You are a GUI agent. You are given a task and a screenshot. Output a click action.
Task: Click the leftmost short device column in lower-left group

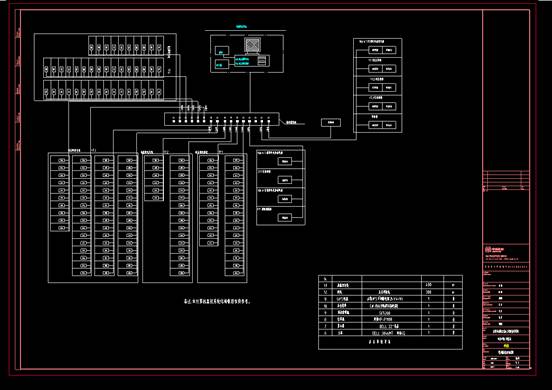click(x=60, y=193)
